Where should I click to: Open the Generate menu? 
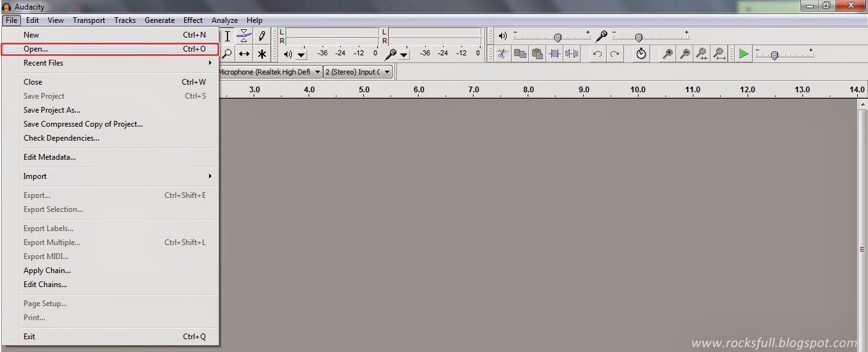[x=159, y=20]
